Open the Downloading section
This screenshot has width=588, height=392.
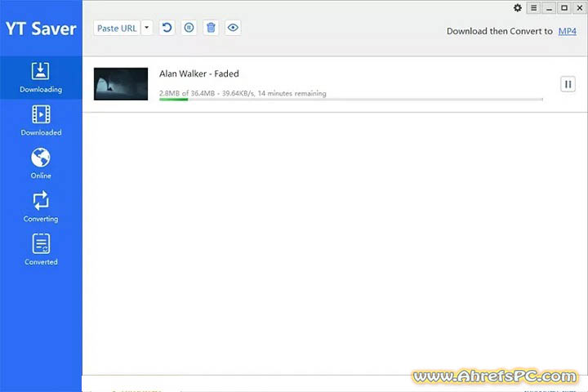[x=41, y=78]
